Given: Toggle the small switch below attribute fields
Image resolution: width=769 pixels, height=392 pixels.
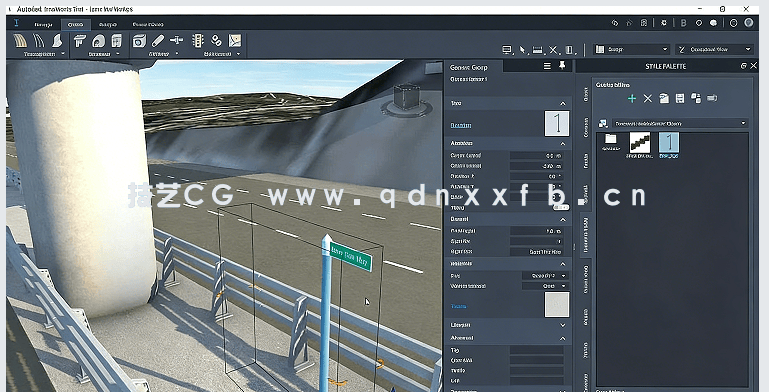Looking at the screenshot, I should point(561,208).
